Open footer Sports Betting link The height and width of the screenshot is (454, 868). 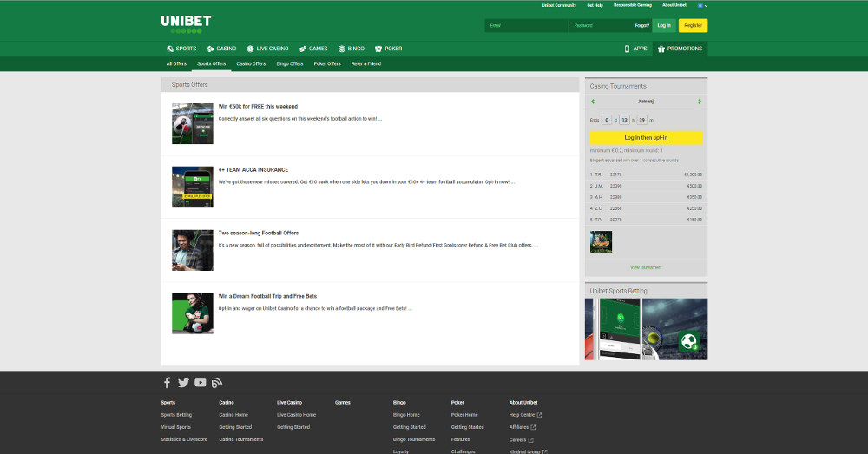pyautogui.click(x=176, y=415)
